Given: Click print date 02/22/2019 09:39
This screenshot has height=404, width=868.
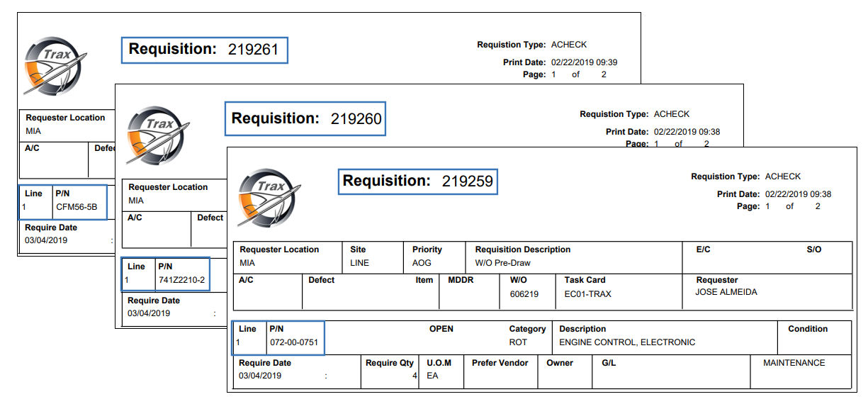Looking at the screenshot, I should [585, 62].
